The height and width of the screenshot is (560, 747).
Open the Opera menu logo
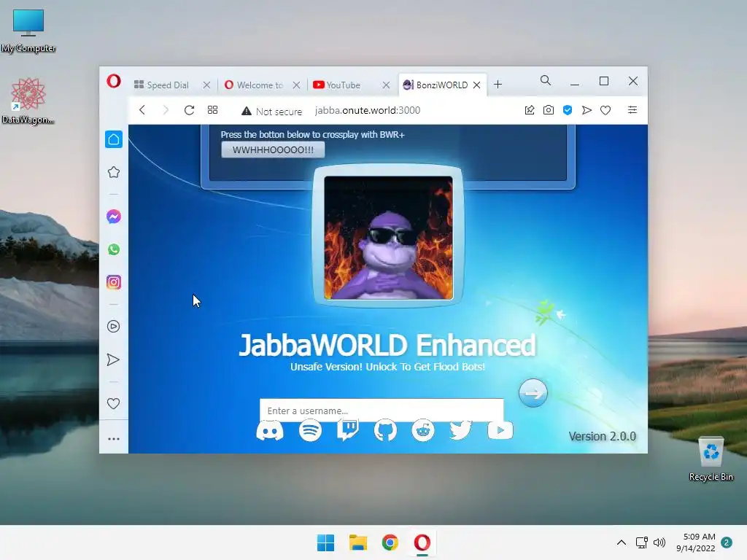[113, 82]
